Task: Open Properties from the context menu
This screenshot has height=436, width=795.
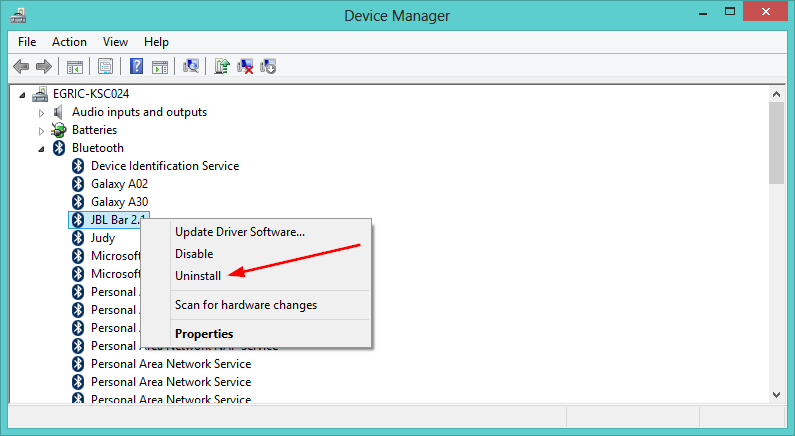Action: tap(204, 333)
